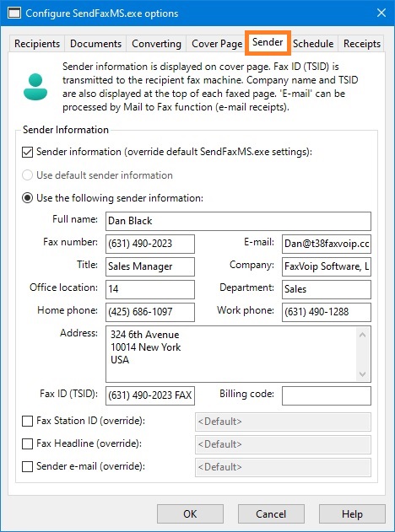The height and width of the screenshot is (532, 395).
Task: Switch to the Recipients tab
Action: 37,44
